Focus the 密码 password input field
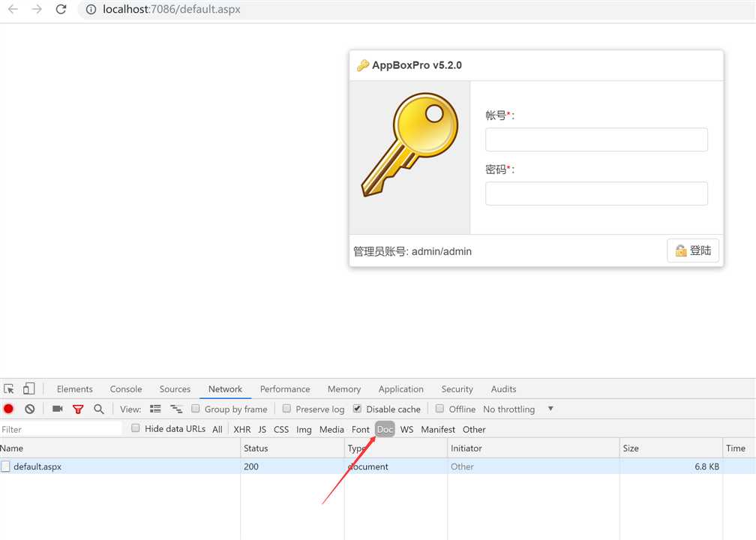 [596, 193]
